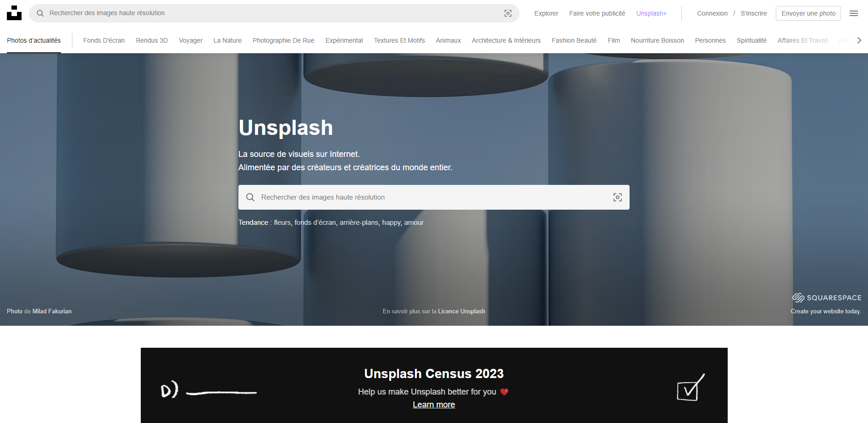Viewport: 868px width, 423px height.
Task: Open the Fonds D'écran category
Action: point(104,40)
